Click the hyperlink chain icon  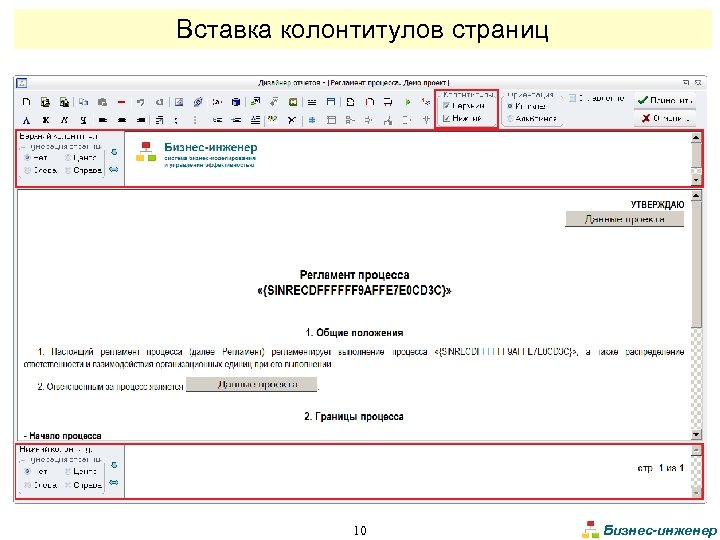[198, 102]
